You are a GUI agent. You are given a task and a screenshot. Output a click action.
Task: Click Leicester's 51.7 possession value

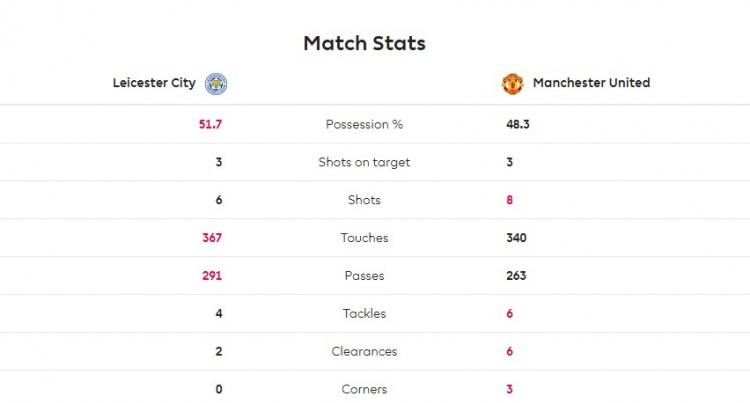210,124
